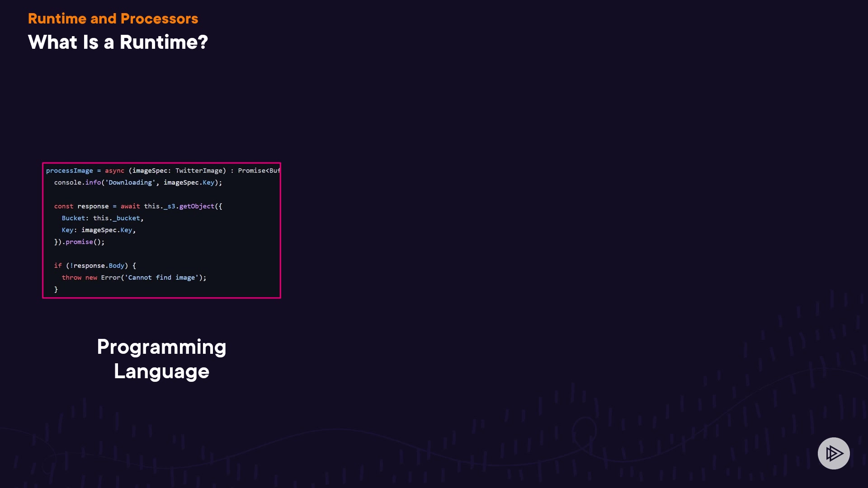Click the 'What Is a Runtime?' title

(x=118, y=42)
